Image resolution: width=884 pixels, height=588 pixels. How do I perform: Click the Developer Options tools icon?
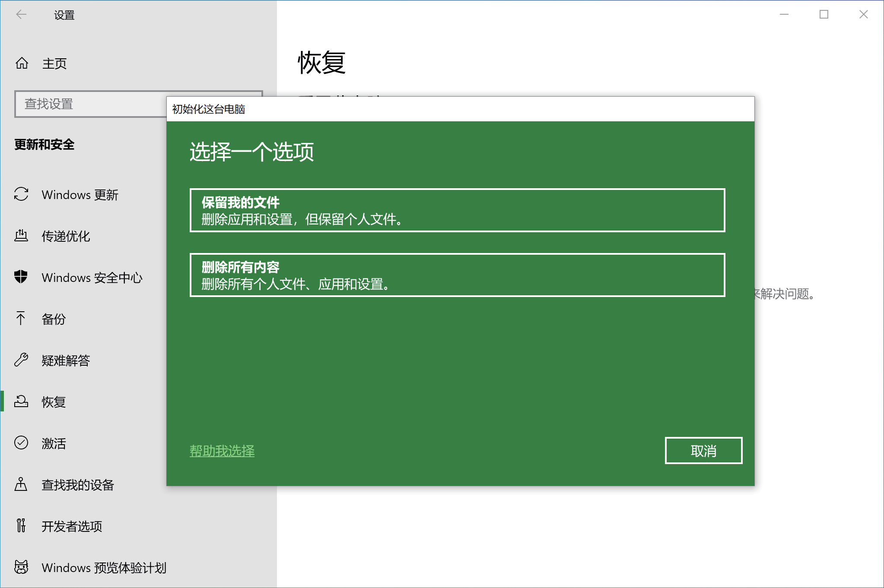pos(21,525)
